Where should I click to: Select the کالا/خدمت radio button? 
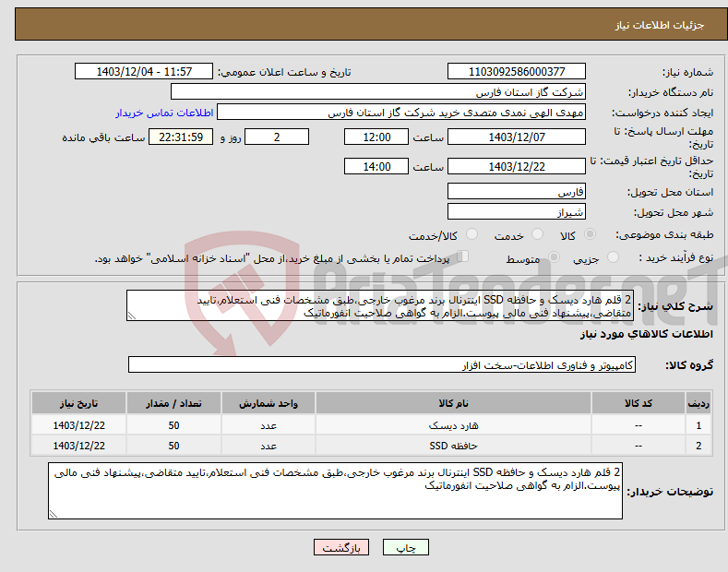[471, 234]
